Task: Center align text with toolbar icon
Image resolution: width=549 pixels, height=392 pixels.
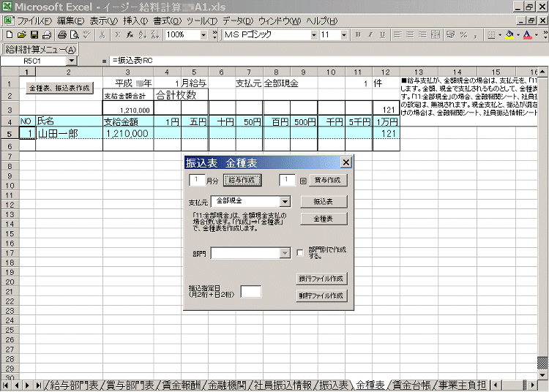Action: [410, 34]
